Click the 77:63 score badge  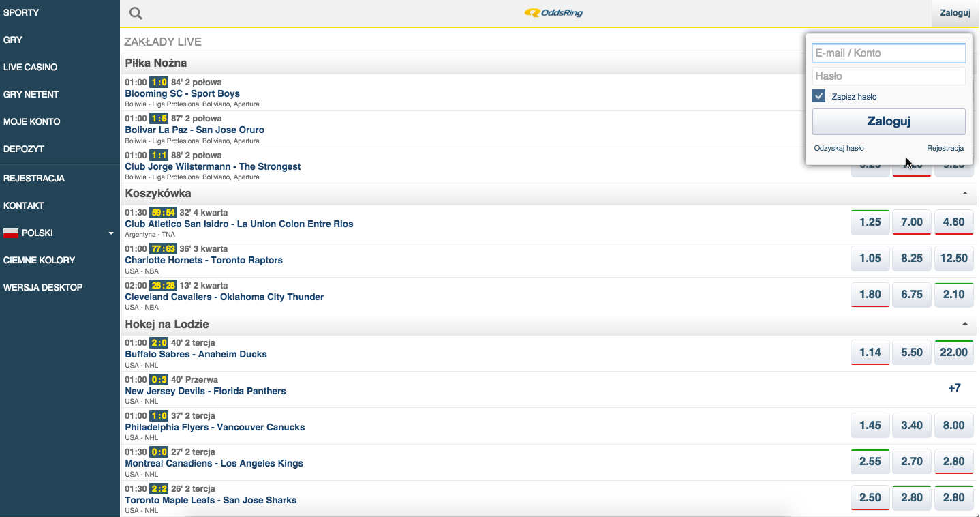tap(163, 248)
